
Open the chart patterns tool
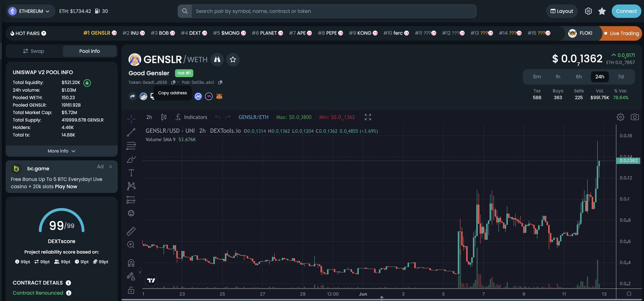pos(131,186)
